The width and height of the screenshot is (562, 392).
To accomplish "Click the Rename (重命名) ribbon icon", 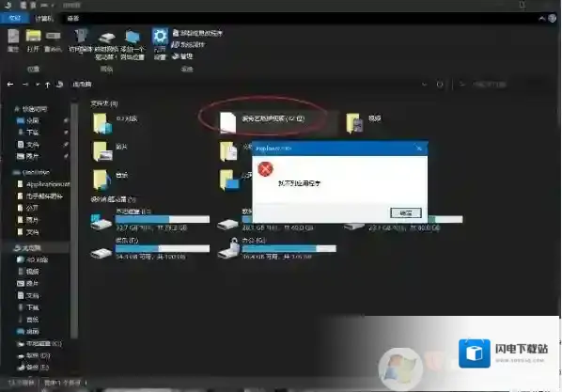I will [53, 40].
